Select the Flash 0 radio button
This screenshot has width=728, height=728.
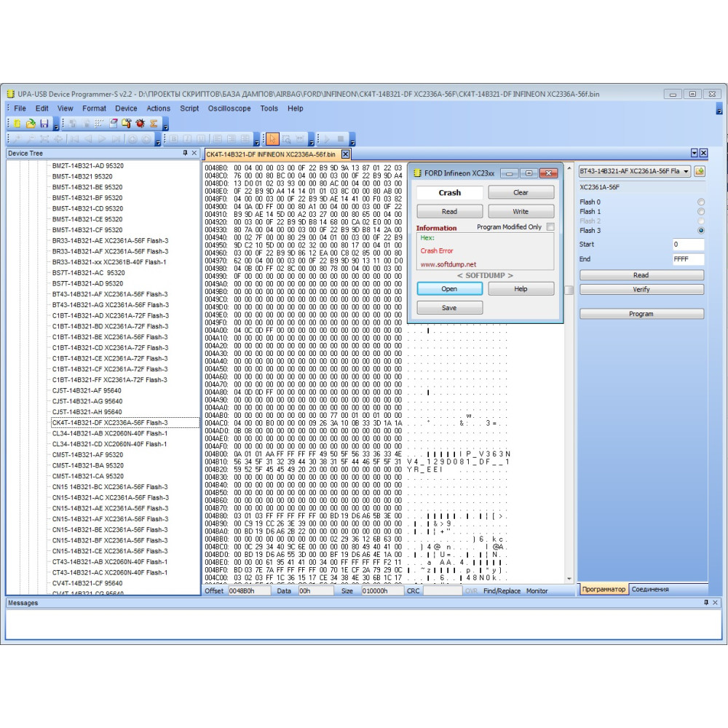(x=700, y=202)
